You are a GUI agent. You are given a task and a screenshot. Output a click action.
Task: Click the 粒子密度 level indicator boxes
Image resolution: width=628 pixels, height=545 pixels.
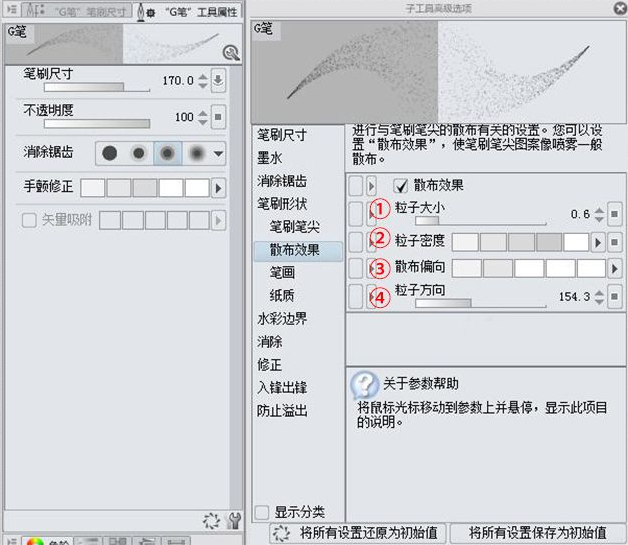pos(520,243)
